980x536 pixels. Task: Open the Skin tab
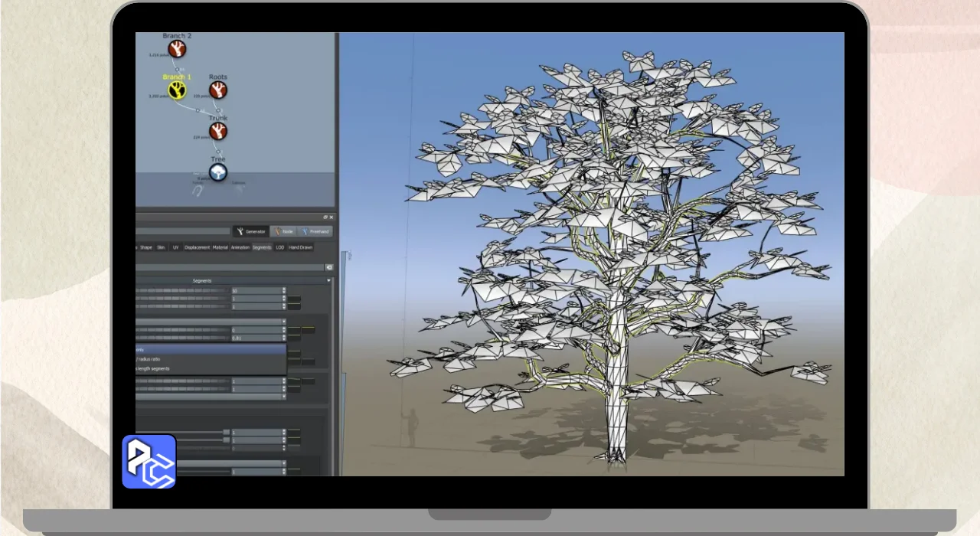tap(161, 247)
